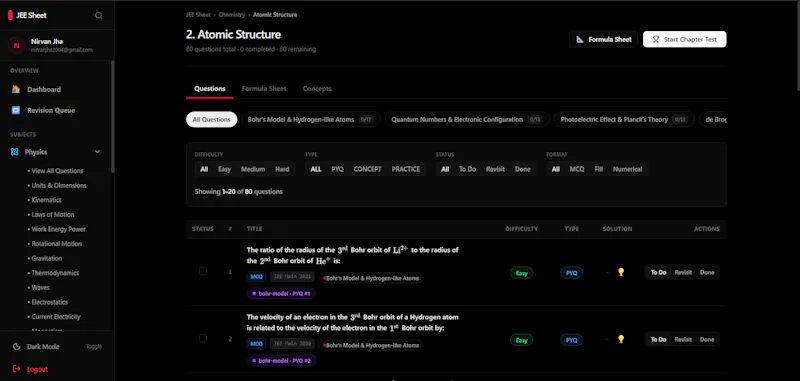Filter status to Done
The width and height of the screenshot is (800, 381).
coord(522,169)
